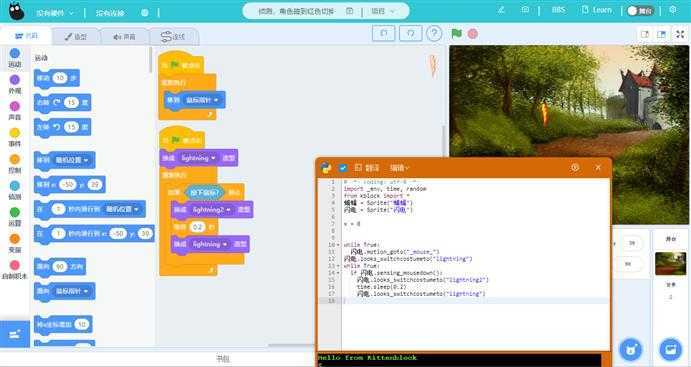Click the project title input field

(296, 11)
